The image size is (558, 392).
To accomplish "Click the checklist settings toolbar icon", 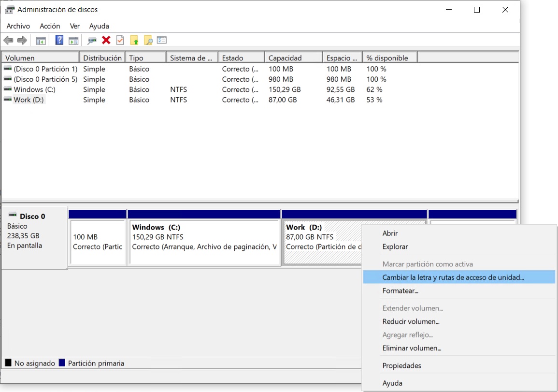I will click(x=162, y=40).
